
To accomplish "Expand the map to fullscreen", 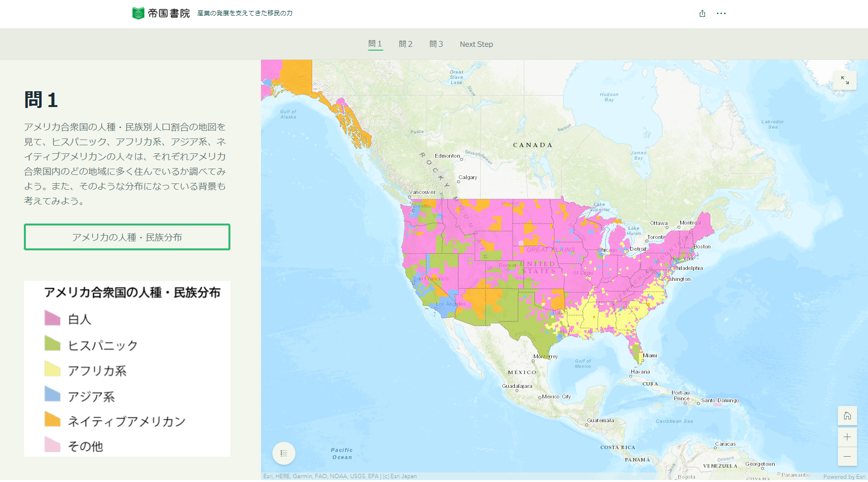I will 846,80.
